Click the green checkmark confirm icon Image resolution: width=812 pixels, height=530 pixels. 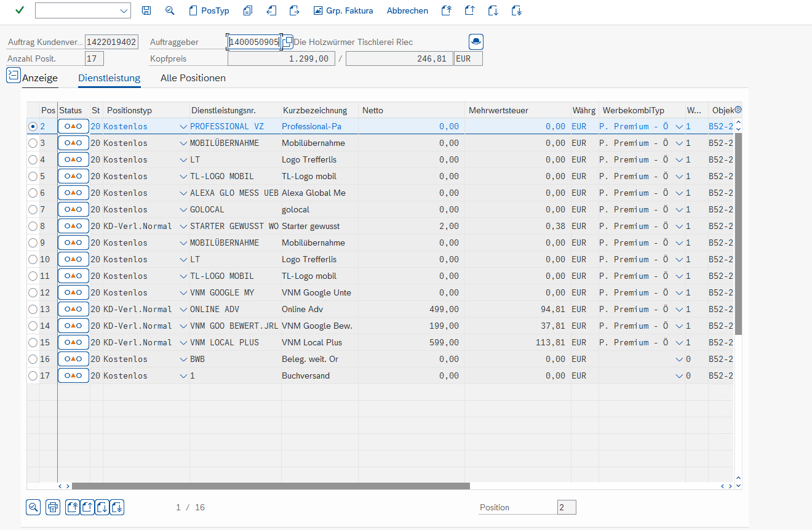click(20, 10)
